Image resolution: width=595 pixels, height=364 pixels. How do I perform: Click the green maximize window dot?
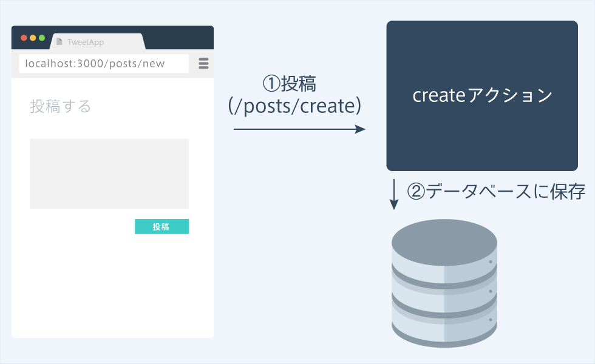tap(42, 38)
